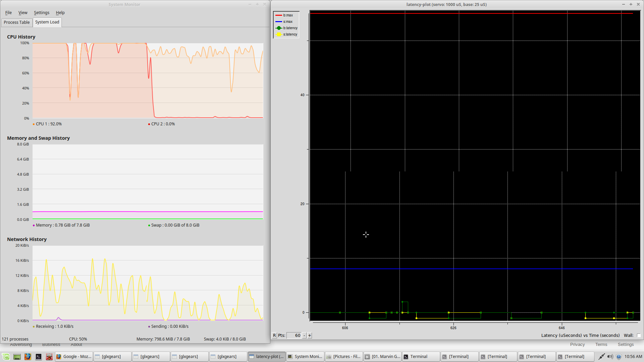Click the Settings link in the browser footer

click(x=626, y=345)
